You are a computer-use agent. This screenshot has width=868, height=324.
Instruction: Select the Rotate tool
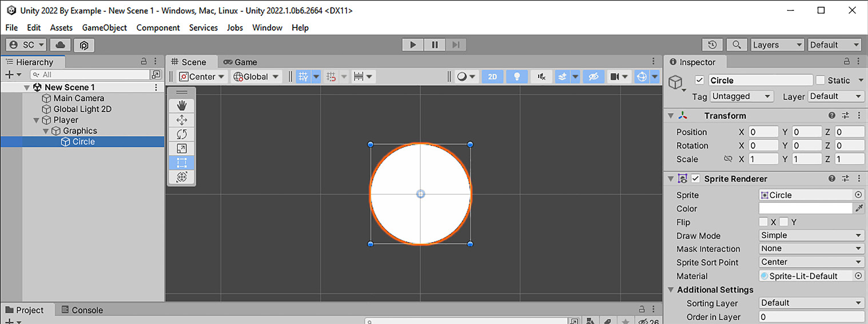[182, 134]
